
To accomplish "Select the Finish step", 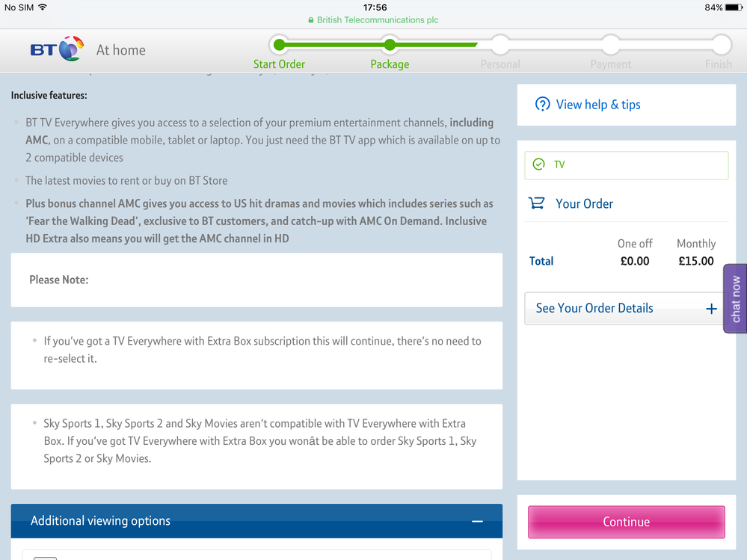I will pos(719,64).
